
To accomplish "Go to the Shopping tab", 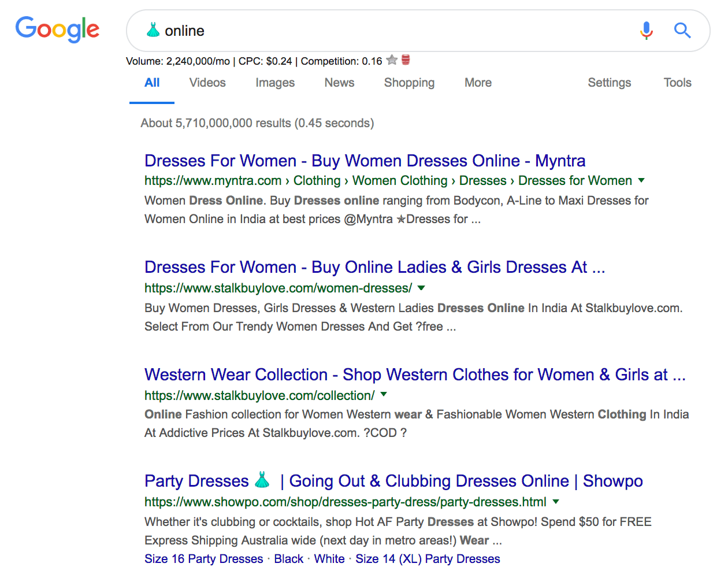I will coord(409,83).
